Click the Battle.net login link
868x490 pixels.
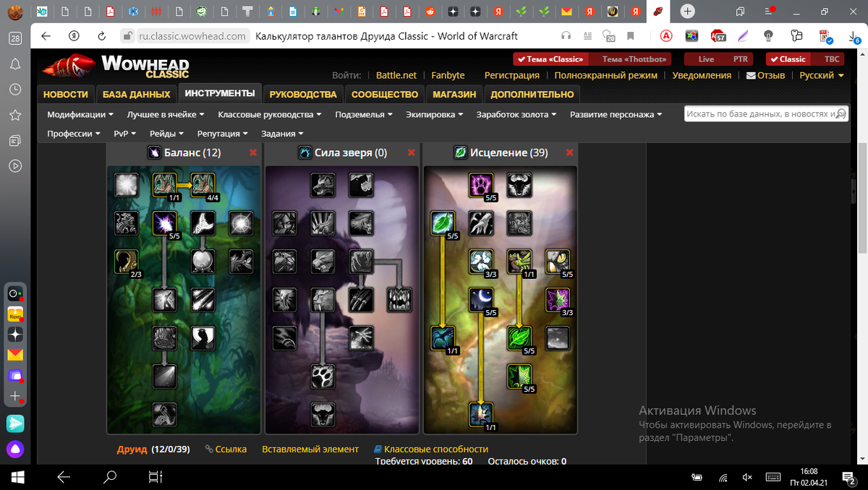click(396, 75)
